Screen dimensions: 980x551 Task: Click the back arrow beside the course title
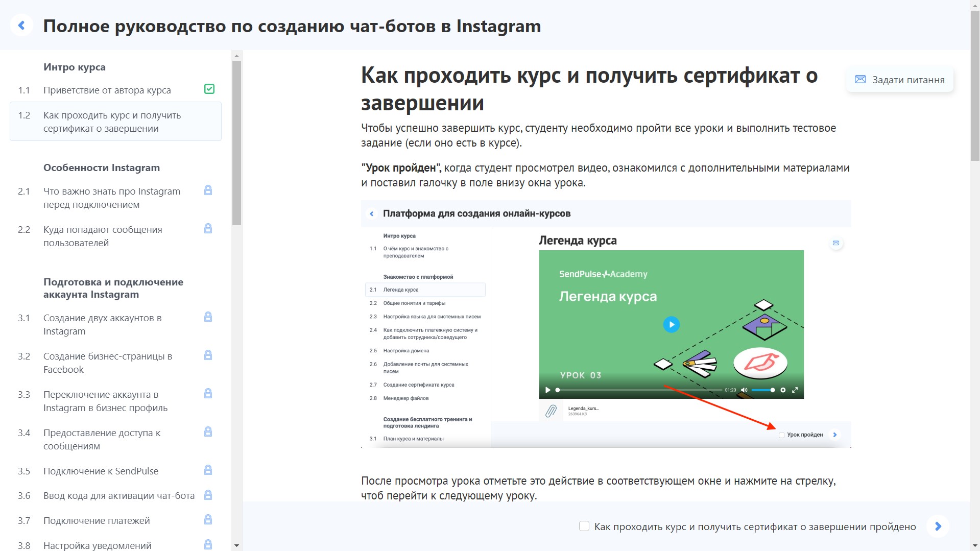tap(21, 25)
